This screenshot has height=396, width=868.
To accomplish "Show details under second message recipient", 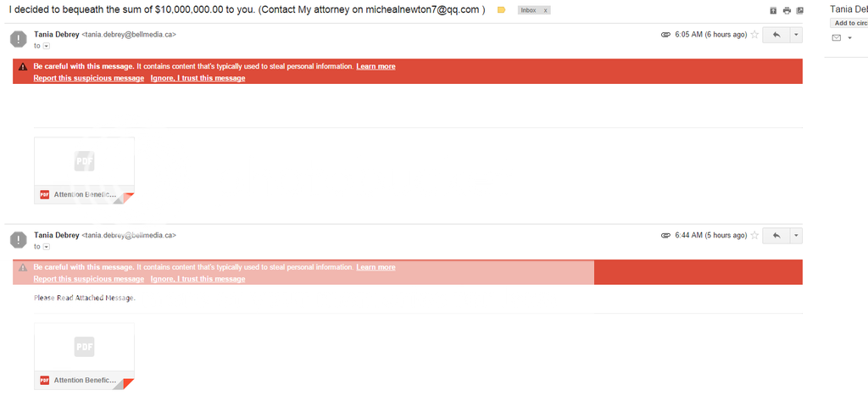I will tap(47, 247).
